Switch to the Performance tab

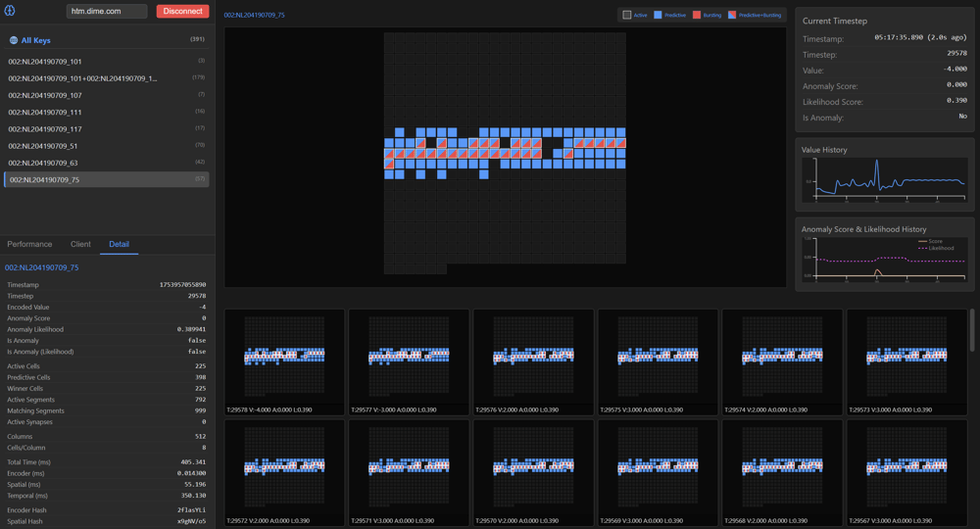pos(29,244)
